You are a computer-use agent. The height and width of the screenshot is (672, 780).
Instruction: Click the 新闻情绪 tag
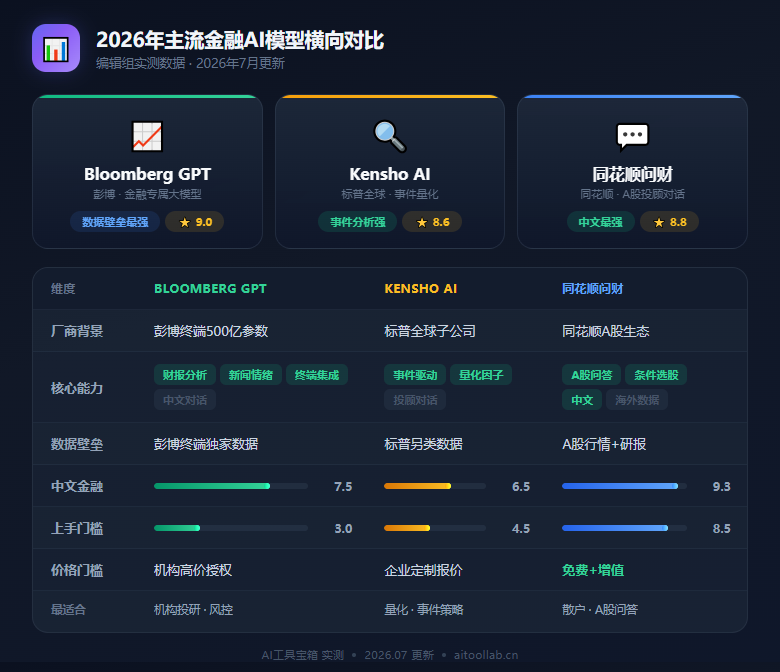click(251, 375)
